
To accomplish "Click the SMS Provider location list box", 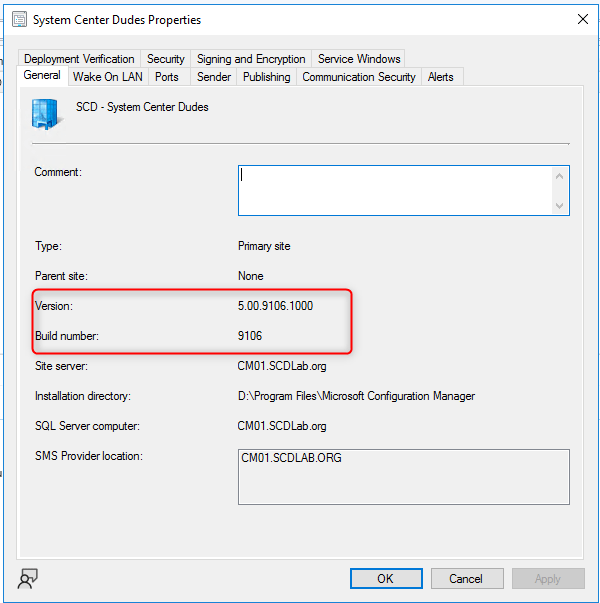I will (404, 477).
